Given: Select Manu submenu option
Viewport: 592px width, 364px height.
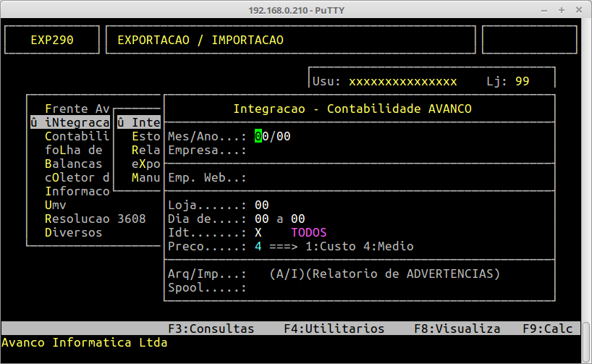Looking at the screenshot, I should click(145, 177).
